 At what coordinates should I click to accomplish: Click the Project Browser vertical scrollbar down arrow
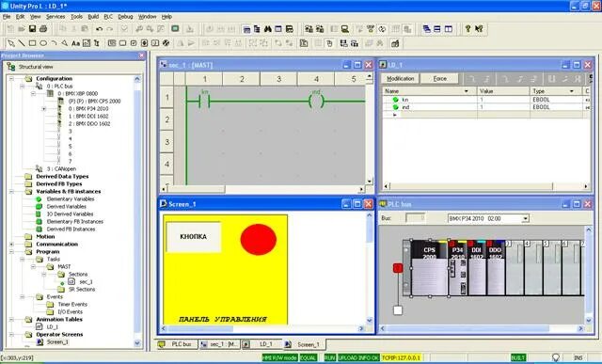(x=137, y=343)
